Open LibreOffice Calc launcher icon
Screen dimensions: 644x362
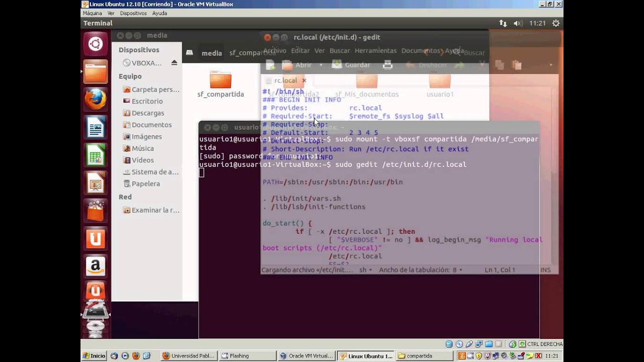[x=96, y=155]
